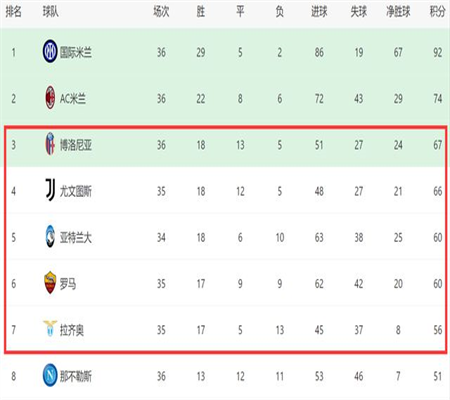
Task: Click the Inter Milan club logo
Action: pos(50,51)
